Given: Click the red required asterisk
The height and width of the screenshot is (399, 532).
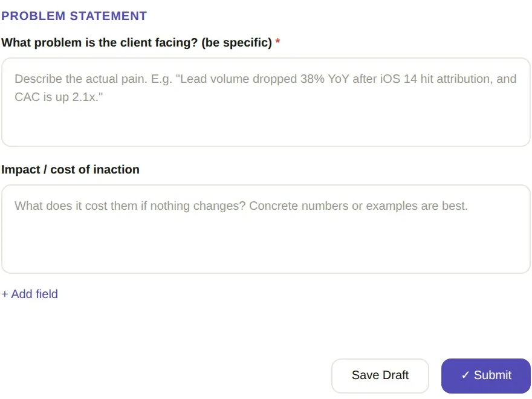Looking at the screenshot, I should (x=277, y=41).
